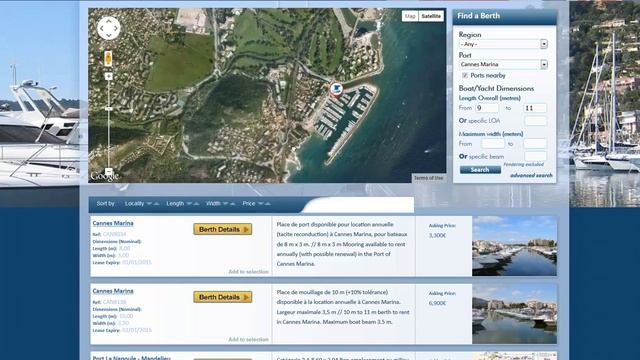Click the specific beam input field
Image resolution: width=640 pixels, height=360 pixels.
[535, 156]
